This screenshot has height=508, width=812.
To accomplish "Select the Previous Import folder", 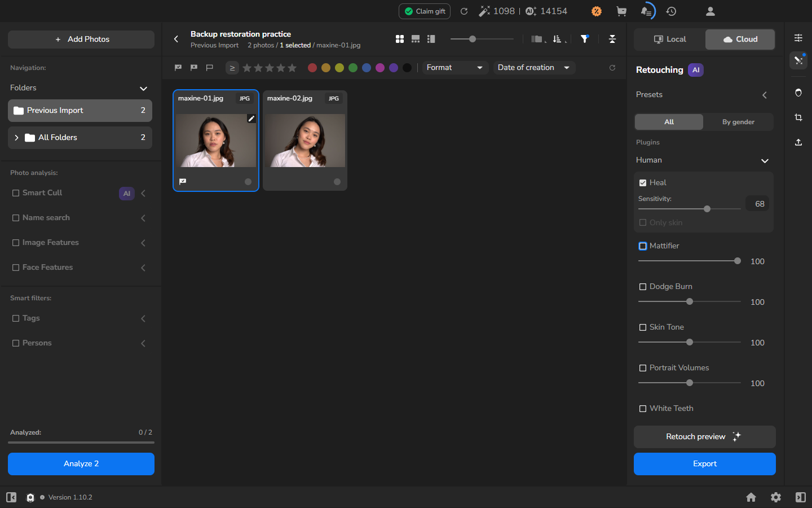I will coord(80,111).
